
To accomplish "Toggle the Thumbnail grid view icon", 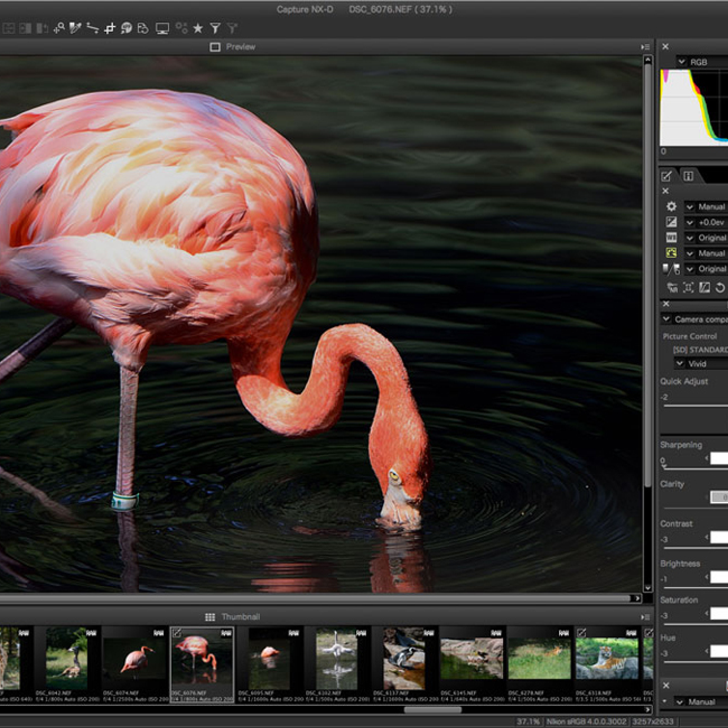I will click(210, 617).
